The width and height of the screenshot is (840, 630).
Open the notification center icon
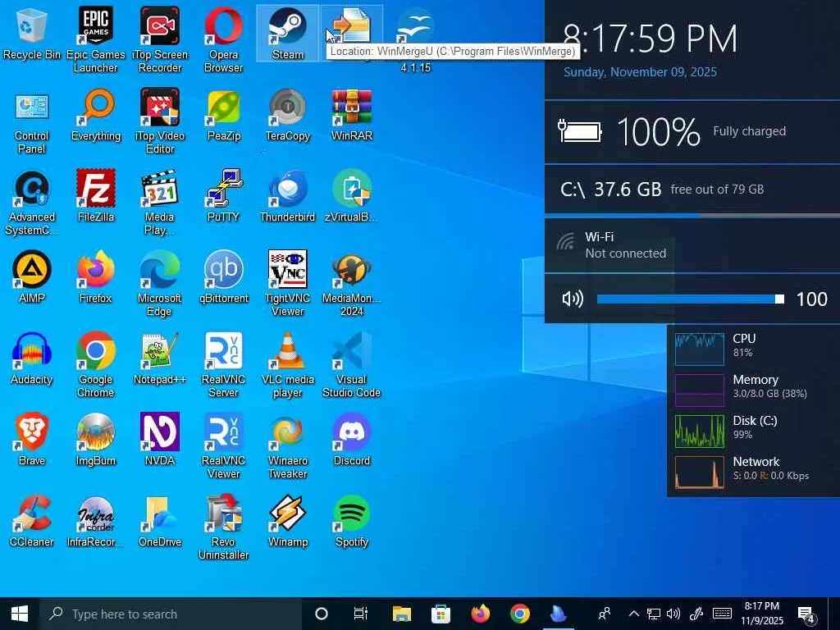pyautogui.click(x=806, y=615)
